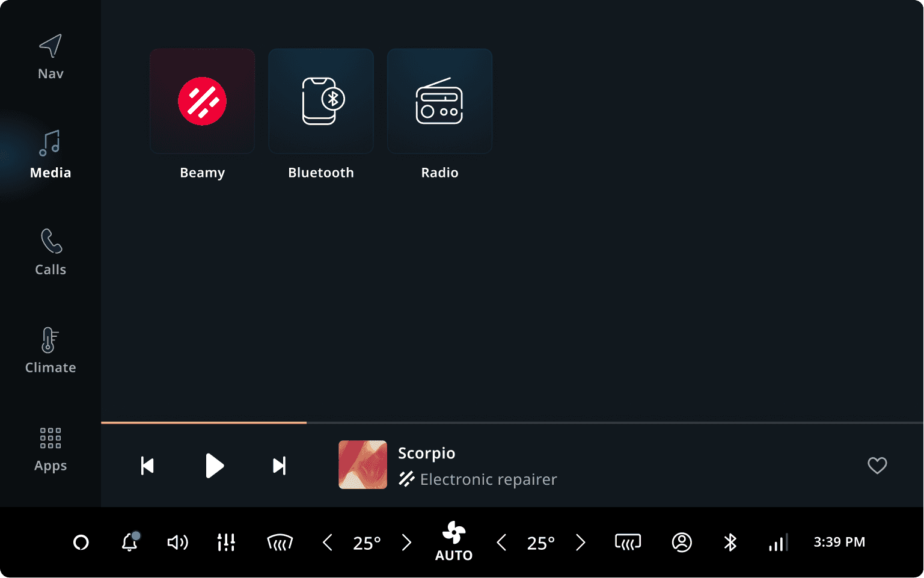The width and height of the screenshot is (924, 578).
Task: Play the current song Scorpio
Action: point(214,466)
